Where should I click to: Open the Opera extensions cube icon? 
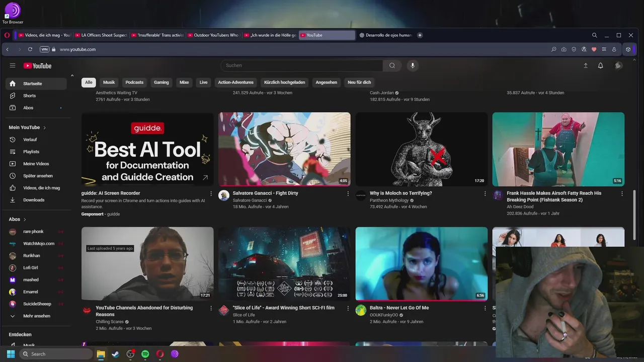tap(628, 49)
